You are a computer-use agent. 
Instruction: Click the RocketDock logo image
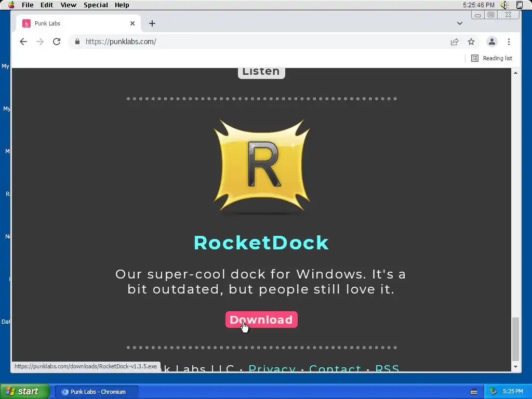pos(262,166)
